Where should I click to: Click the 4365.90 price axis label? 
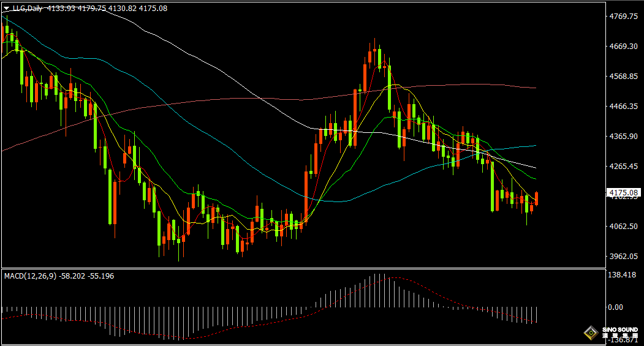tap(623, 137)
